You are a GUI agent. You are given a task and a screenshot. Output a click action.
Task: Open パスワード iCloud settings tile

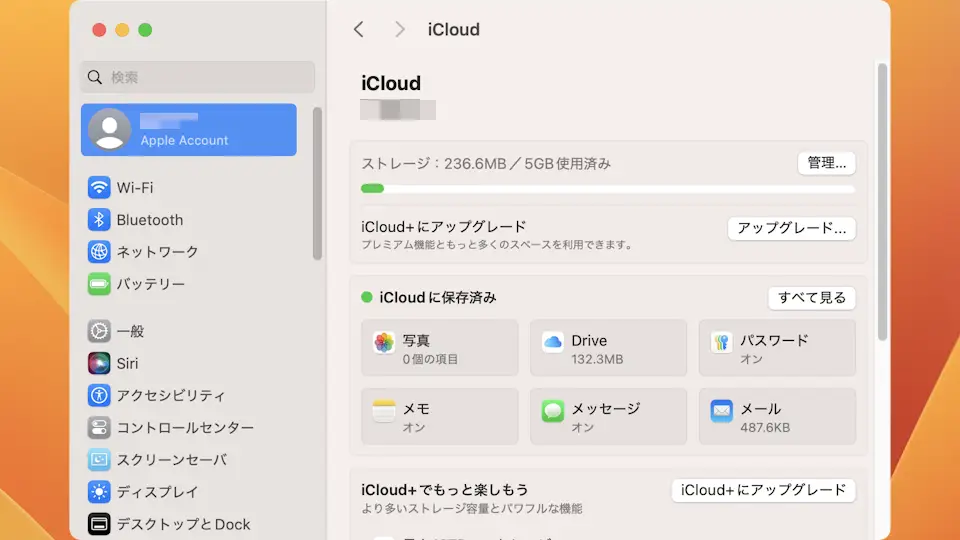click(777, 348)
